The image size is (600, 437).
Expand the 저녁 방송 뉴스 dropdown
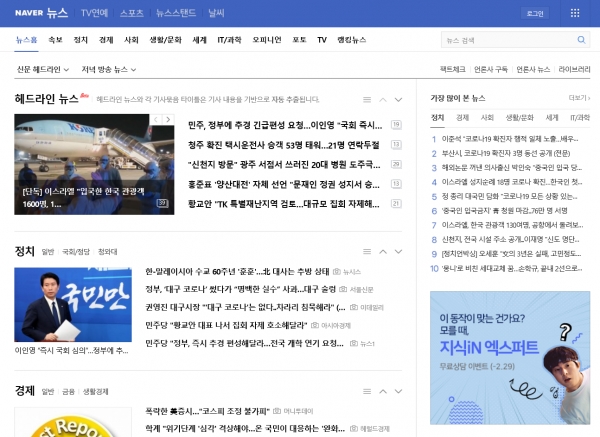(109, 69)
